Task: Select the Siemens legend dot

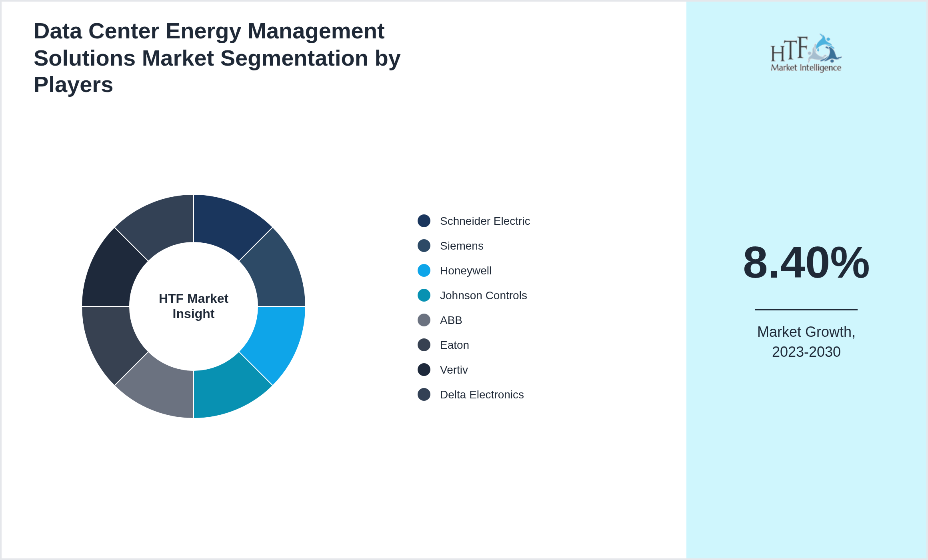Action: (x=423, y=246)
